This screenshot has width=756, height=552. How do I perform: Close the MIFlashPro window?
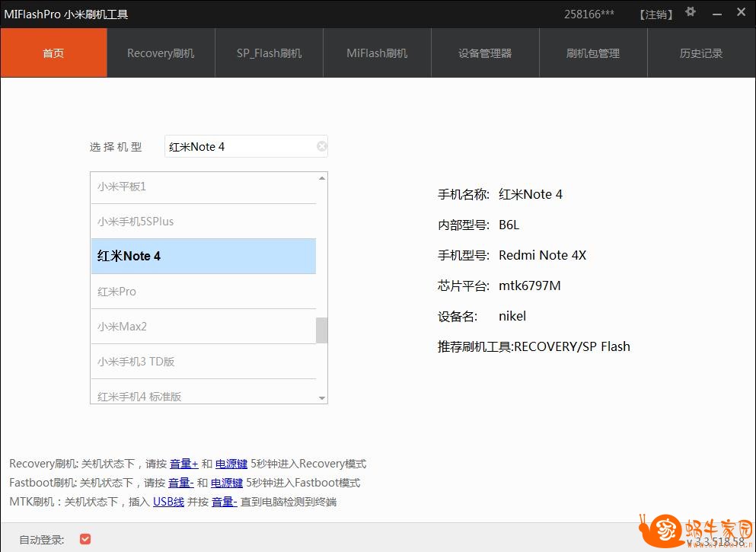(x=741, y=12)
